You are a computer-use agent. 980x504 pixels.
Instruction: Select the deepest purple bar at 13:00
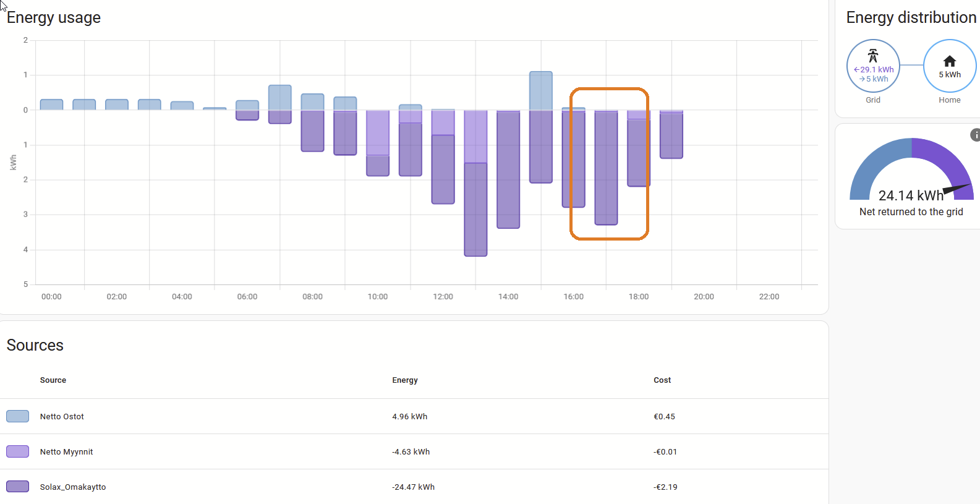pos(475,209)
